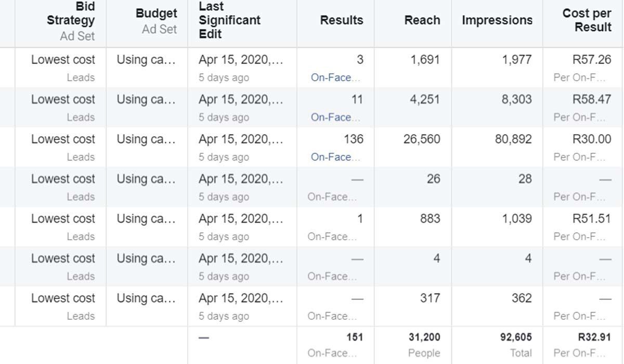Viewport: 624px width, 364px height.
Task: Select the R57.26 cost per result cell
Action: (592, 60)
